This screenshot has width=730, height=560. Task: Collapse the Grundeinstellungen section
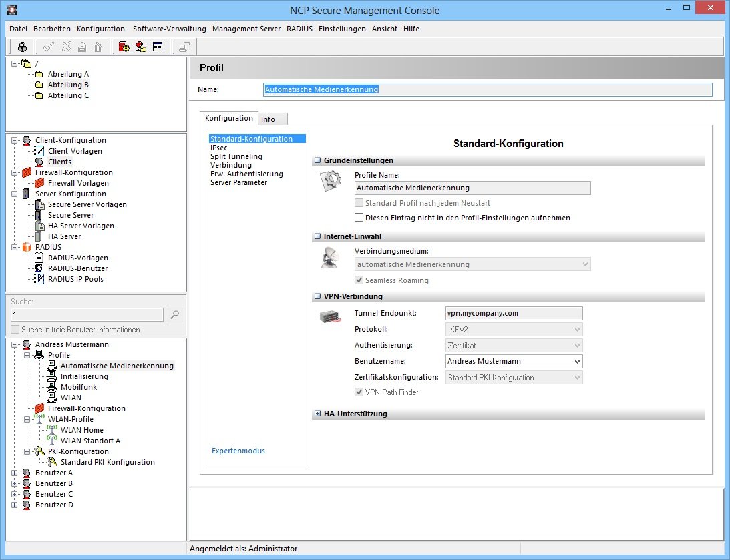(x=317, y=160)
